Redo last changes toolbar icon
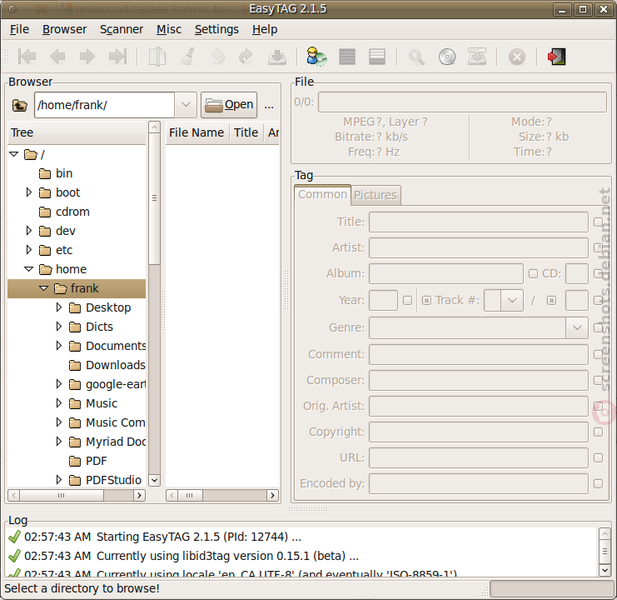The height and width of the screenshot is (600, 617). [246, 57]
